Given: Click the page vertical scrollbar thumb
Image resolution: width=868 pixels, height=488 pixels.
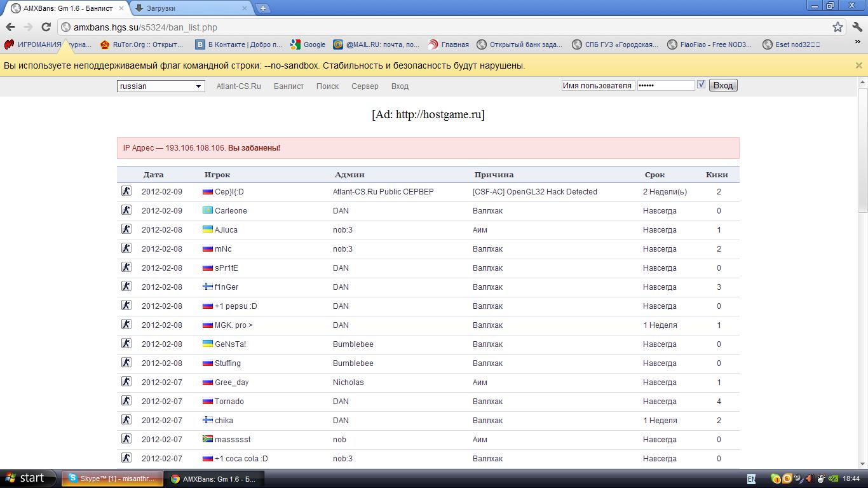Looking at the screenshot, I should (x=862, y=149).
